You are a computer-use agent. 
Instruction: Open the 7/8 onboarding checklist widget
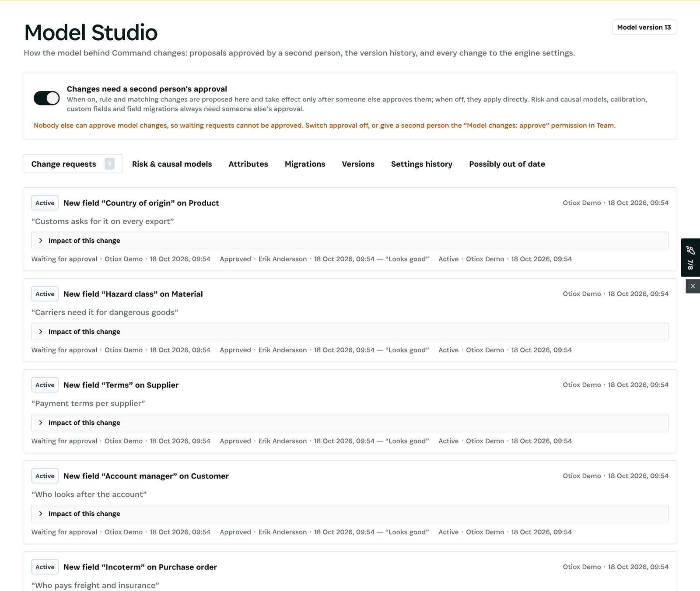pyautogui.click(x=690, y=257)
